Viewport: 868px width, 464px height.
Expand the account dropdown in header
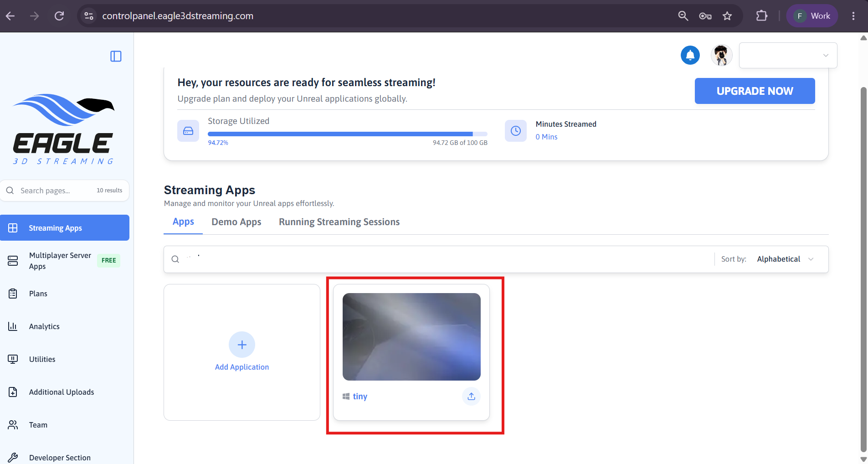click(788, 55)
